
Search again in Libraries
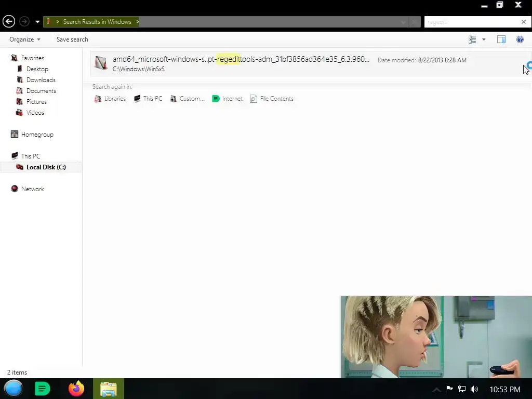point(110,99)
